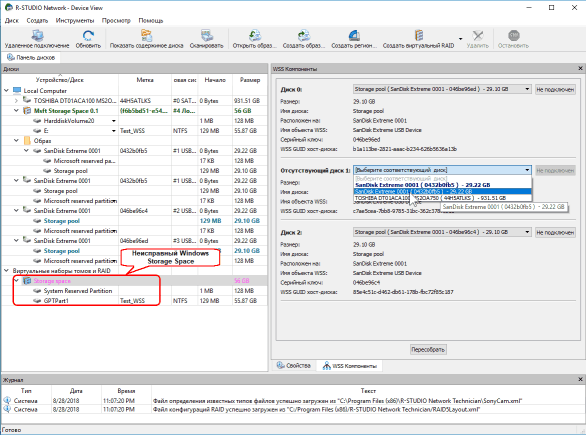Click the WSS Компоненты tab icon
Image resolution: width=586 pixels, height=435 pixels.
(x=327, y=365)
